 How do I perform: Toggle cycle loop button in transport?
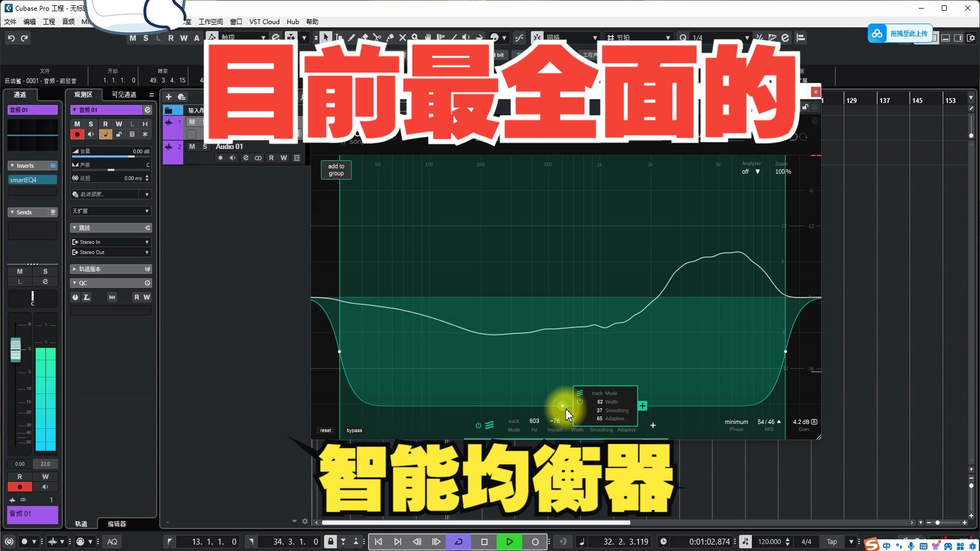pos(458,542)
